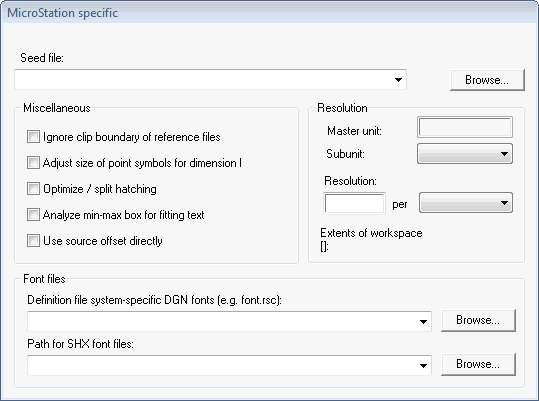Expand the Subunit dropdown
Viewport: 539px width, 401px height.
(465, 154)
